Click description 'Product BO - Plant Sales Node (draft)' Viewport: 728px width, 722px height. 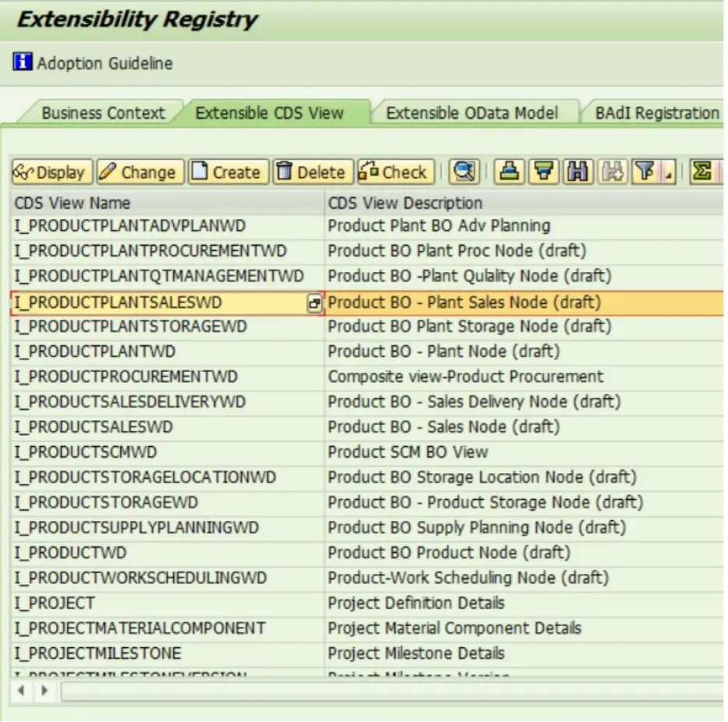click(x=465, y=303)
